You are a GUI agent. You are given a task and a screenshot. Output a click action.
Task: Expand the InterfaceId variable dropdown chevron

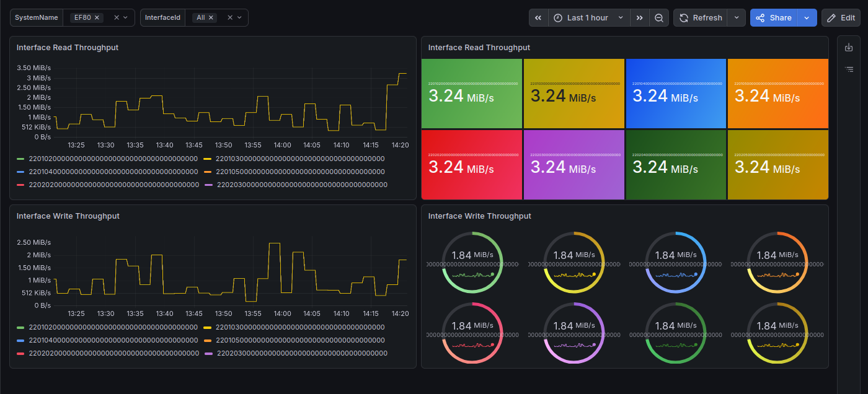coord(240,18)
